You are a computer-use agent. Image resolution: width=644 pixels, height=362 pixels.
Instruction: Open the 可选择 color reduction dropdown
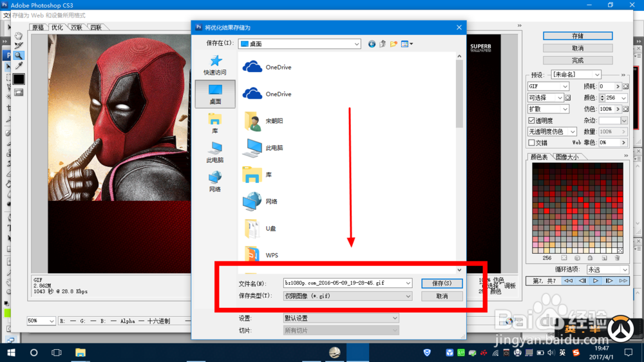click(545, 98)
